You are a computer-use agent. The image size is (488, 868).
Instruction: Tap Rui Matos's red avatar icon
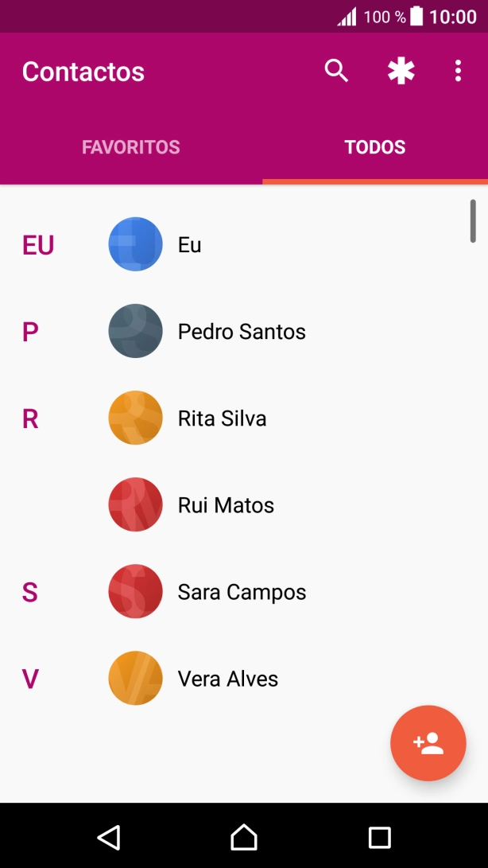pos(135,504)
